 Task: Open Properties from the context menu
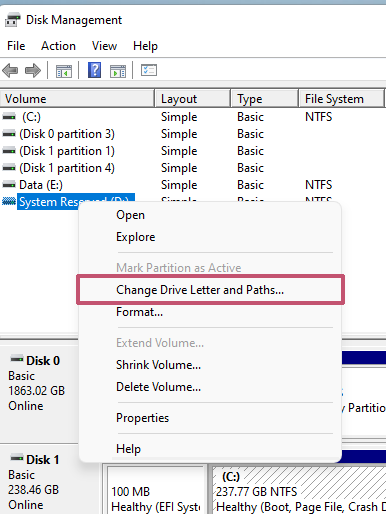click(210, 418)
